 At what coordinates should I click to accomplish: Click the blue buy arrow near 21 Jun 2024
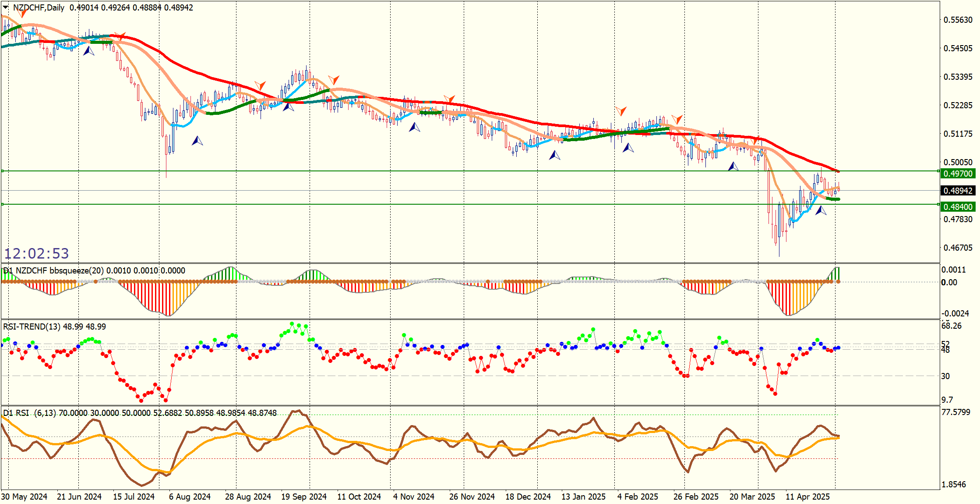coord(88,51)
